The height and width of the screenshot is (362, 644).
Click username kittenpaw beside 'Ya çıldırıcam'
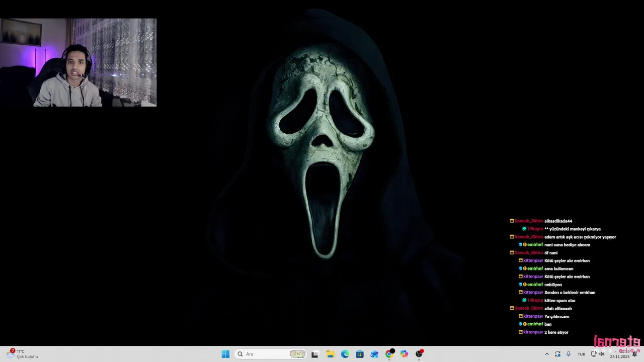click(x=533, y=317)
